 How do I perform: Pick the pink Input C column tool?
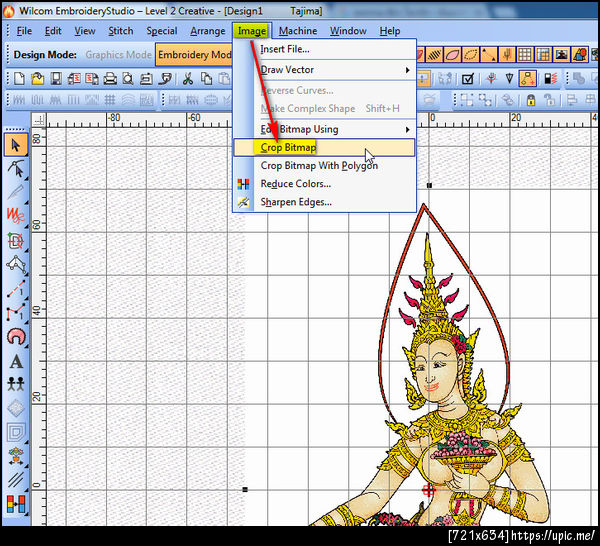[x=16, y=336]
